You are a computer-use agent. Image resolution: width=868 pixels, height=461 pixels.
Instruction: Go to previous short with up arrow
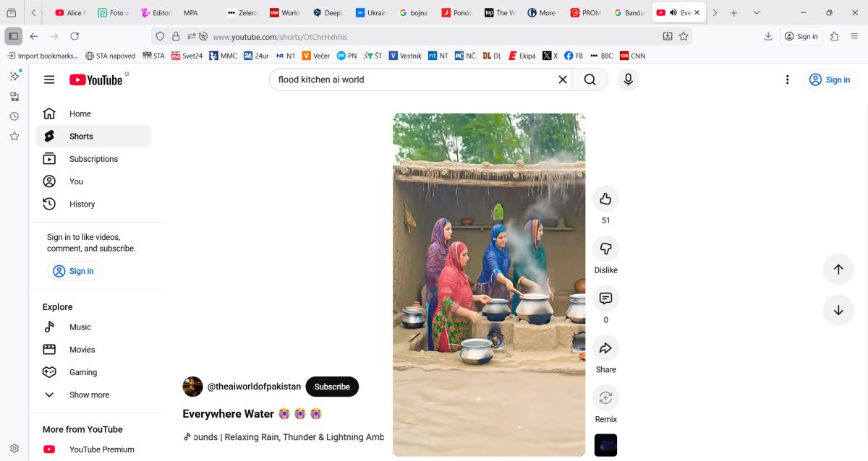coord(838,270)
